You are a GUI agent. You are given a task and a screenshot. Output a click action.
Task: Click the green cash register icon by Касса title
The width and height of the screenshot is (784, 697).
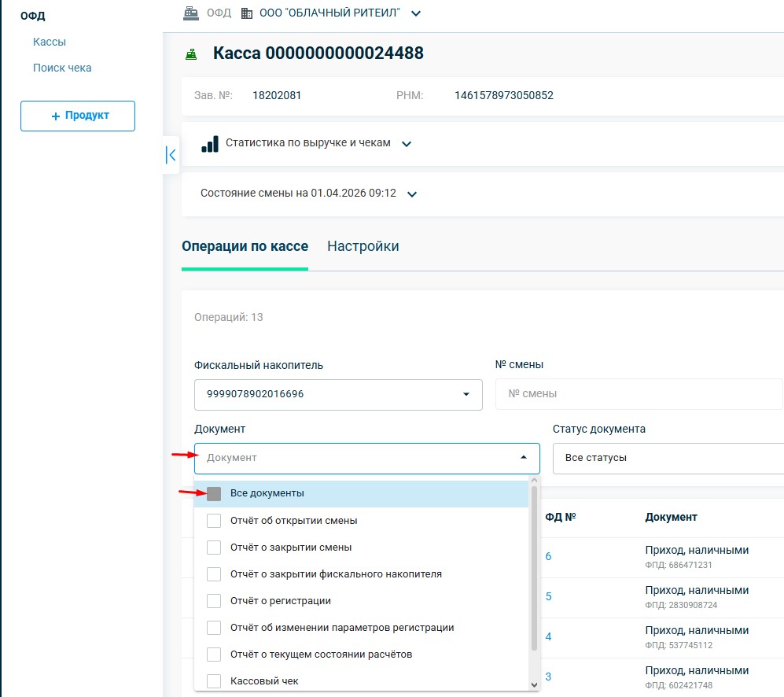pyautogui.click(x=190, y=54)
